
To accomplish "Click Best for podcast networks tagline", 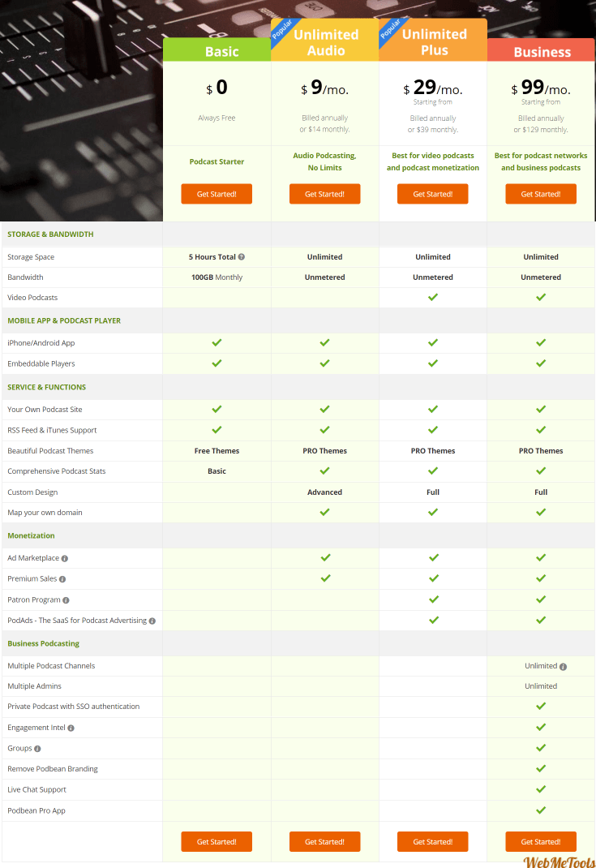I will point(541,161).
